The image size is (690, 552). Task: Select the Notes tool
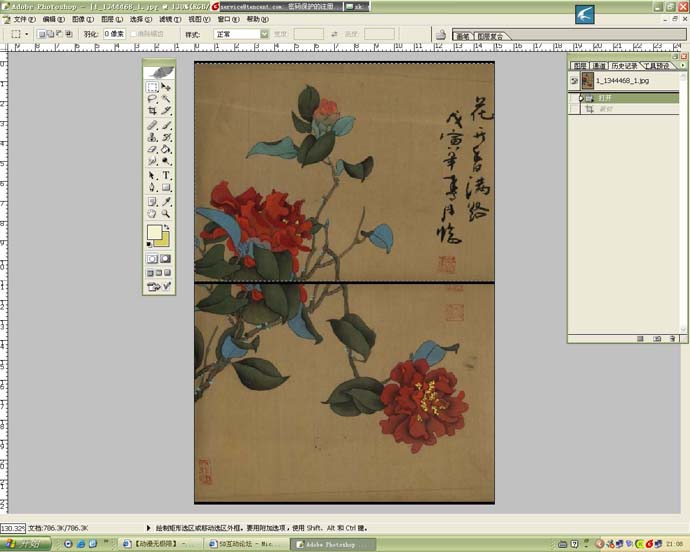(x=152, y=202)
